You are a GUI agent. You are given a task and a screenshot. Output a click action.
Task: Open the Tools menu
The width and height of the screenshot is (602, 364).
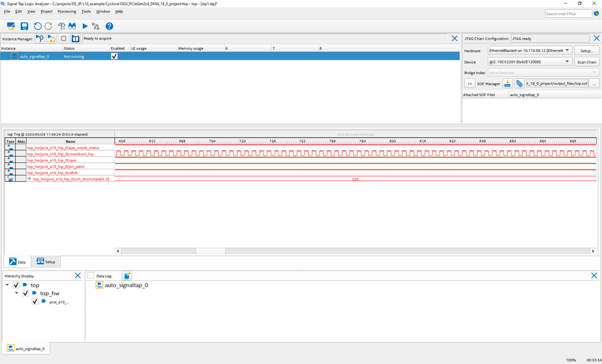coord(86,11)
